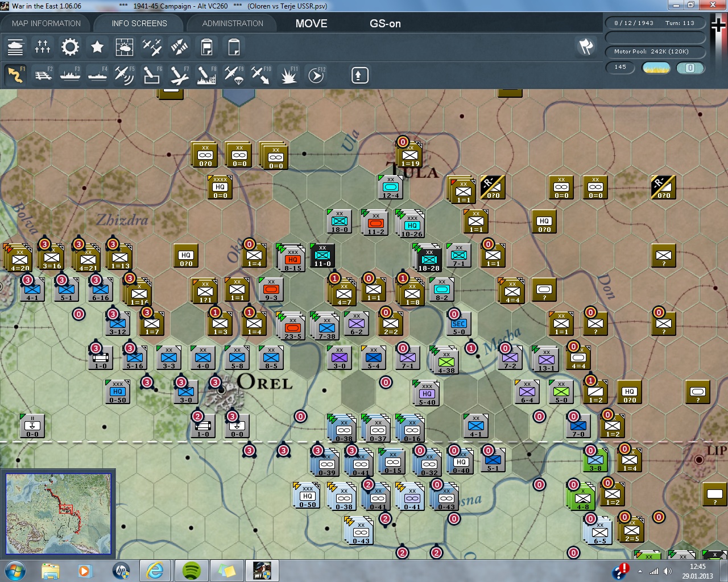Select the red HQ unit 8-15

292,258
